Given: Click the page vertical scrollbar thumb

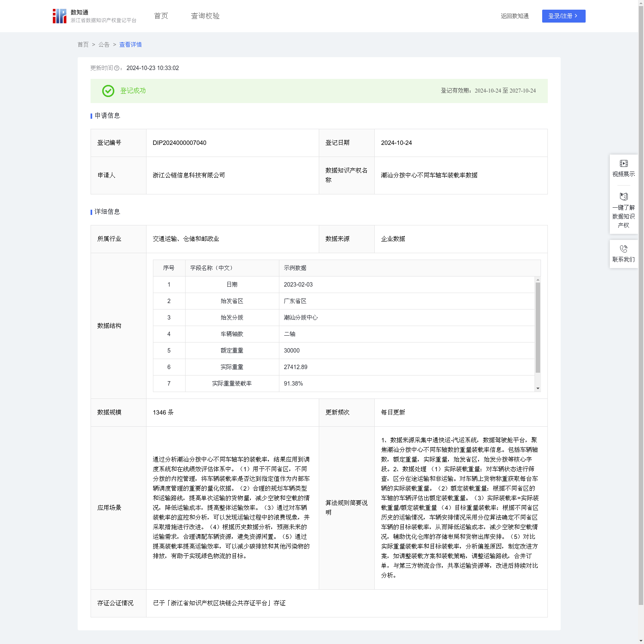Looking at the screenshot, I should coord(641,306).
